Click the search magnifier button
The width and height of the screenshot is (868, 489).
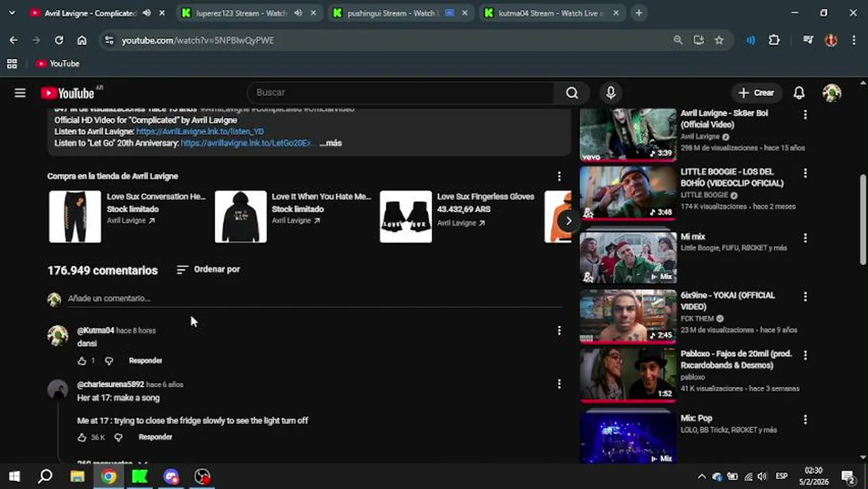click(572, 93)
